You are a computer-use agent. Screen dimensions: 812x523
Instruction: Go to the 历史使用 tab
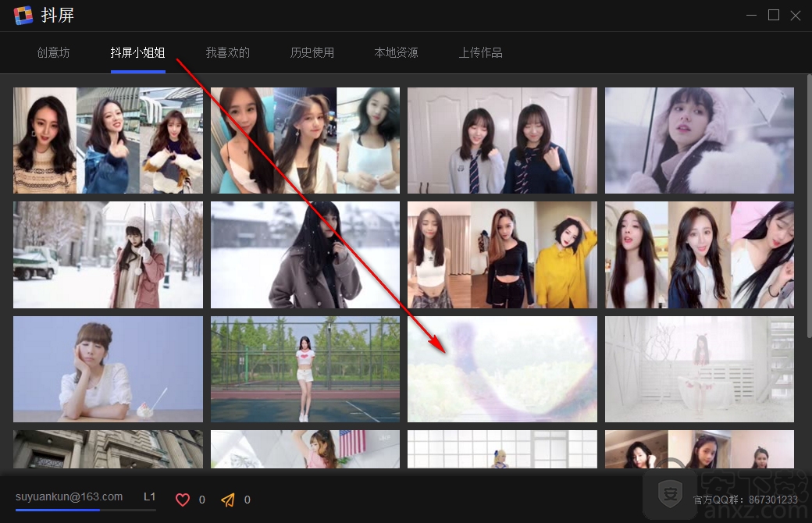pyautogui.click(x=312, y=52)
